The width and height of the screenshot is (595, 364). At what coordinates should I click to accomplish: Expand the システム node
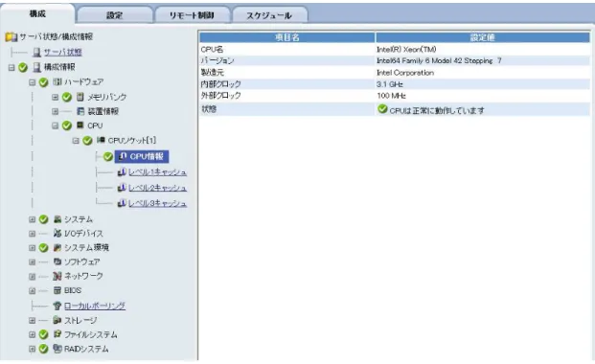coord(32,219)
